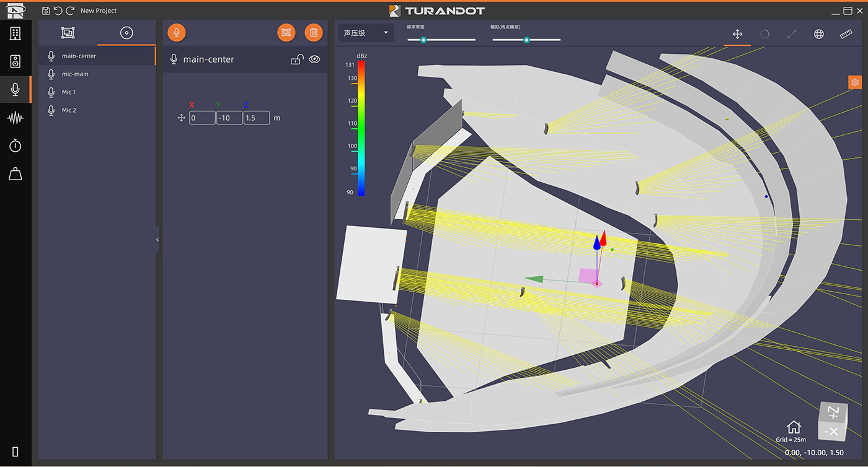Collapse the left panel with arrow handle

tap(157, 240)
